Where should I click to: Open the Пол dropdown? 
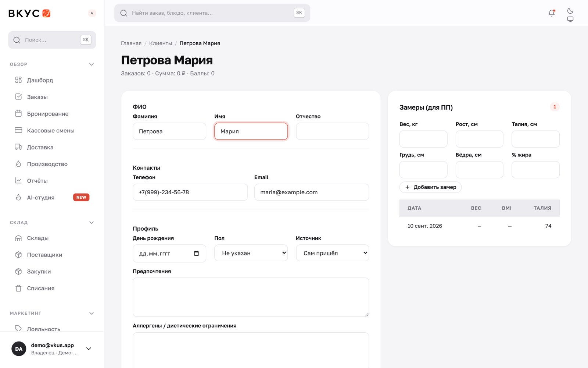coord(251,253)
